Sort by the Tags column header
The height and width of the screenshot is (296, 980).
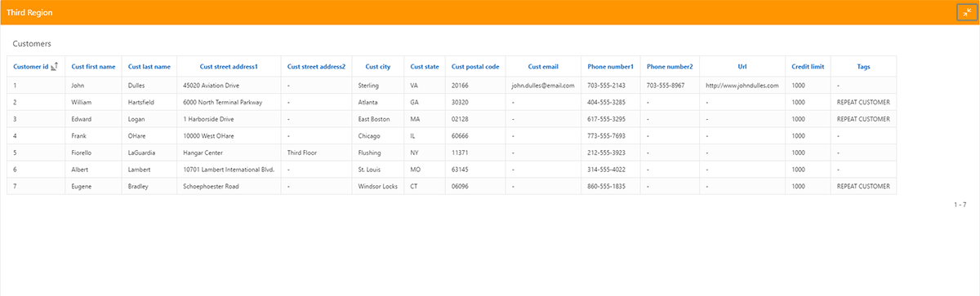tap(863, 67)
